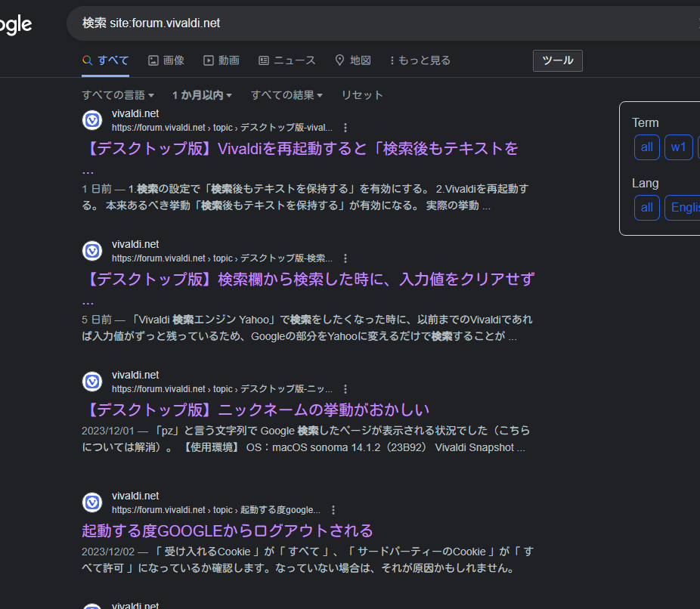Viewport: 700px width, 609px height.
Task: Open the すべて search tab
Action: [x=106, y=60]
